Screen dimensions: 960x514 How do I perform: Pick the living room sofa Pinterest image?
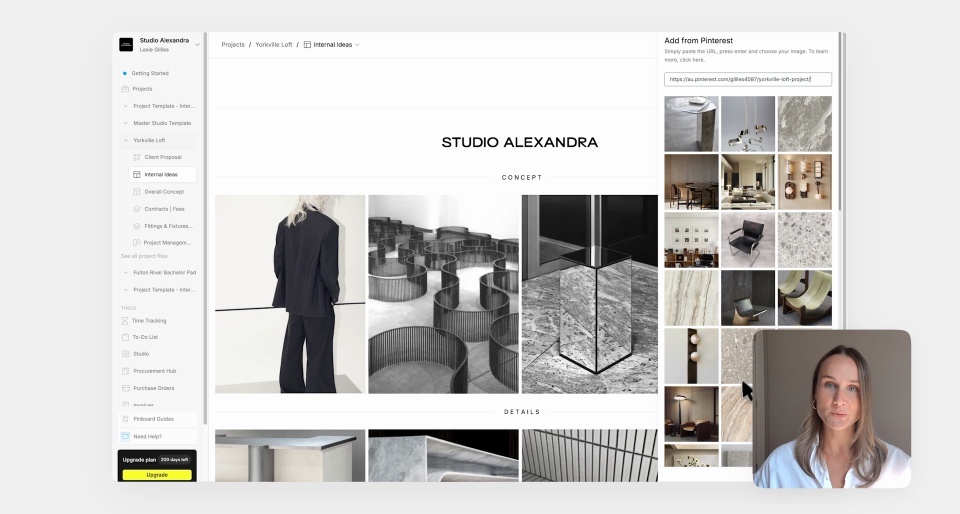pyautogui.click(x=748, y=182)
